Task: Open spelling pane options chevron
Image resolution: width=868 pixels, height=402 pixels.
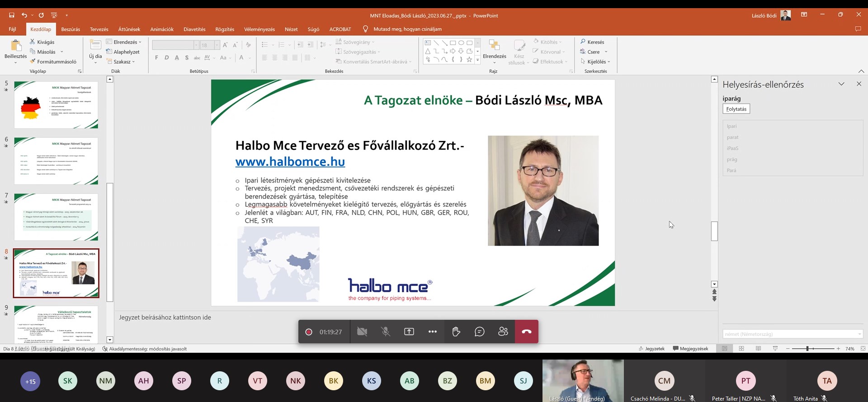Action: click(841, 84)
